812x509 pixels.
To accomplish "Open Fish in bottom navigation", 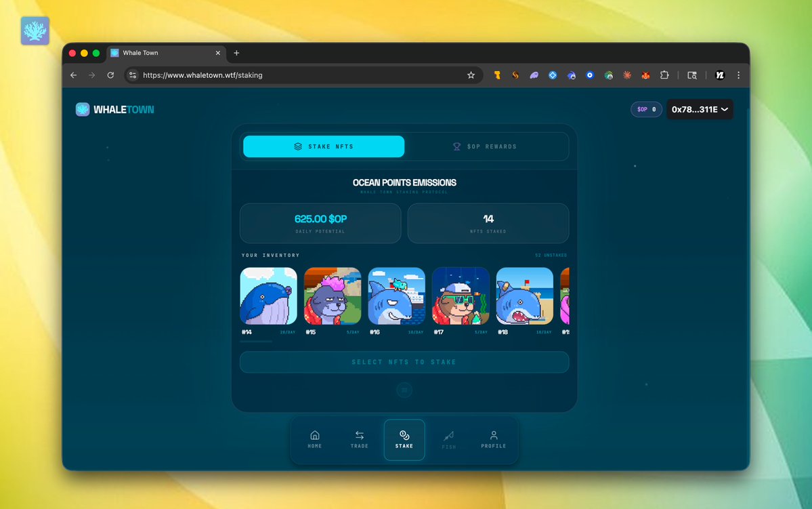I will tap(449, 440).
